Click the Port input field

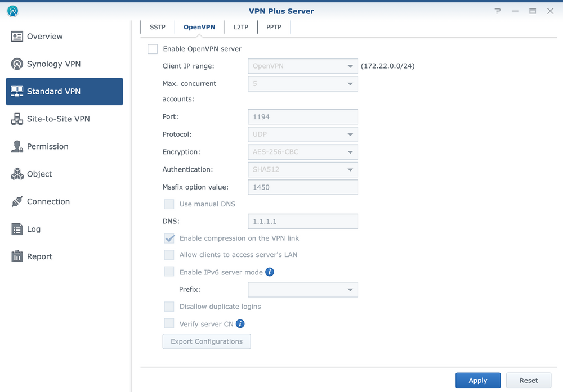[x=303, y=117]
